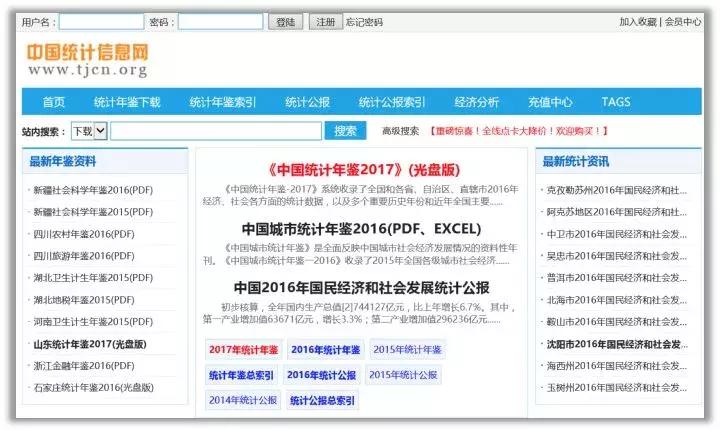The width and height of the screenshot is (720, 431).
Task: Focus the 站内搜索 text box
Action: [x=216, y=131]
